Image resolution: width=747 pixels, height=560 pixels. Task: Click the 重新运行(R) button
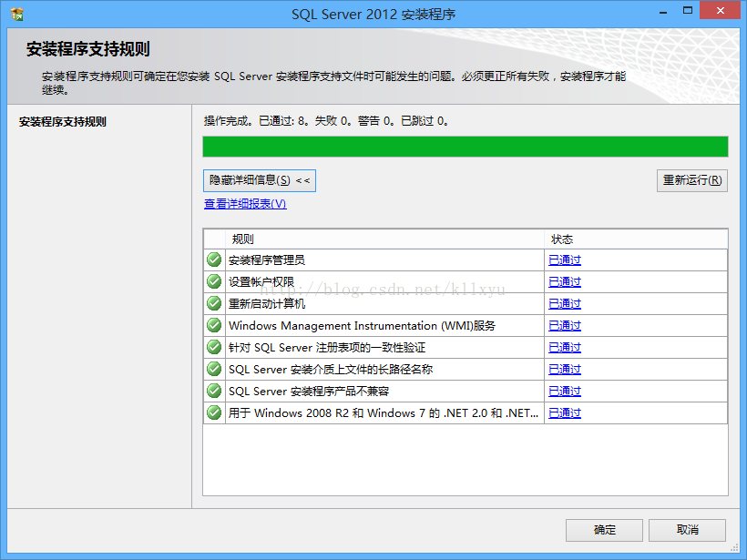click(x=691, y=180)
